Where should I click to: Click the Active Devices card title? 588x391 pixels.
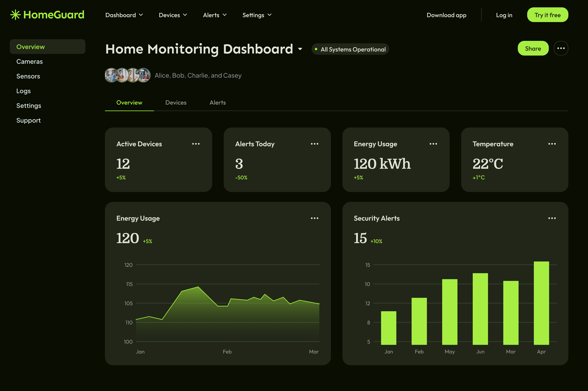(x=139, y=144)
